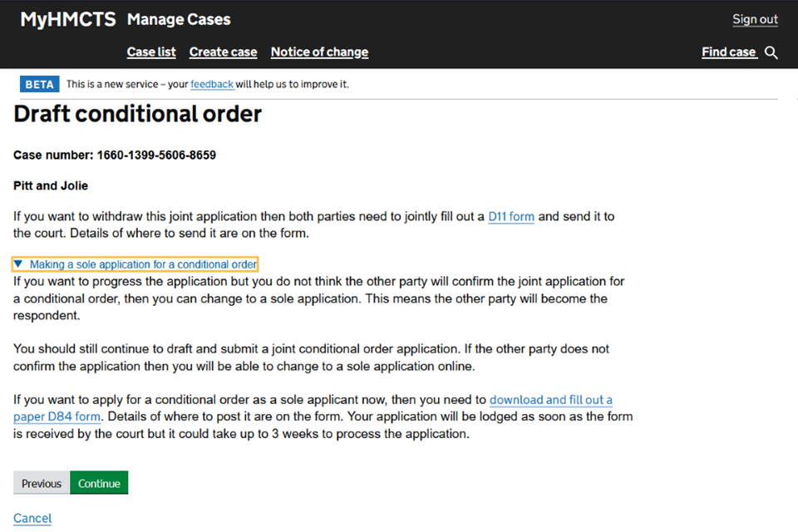The height and width of the screenshot is (532, 798).
Task: Open the Case list menu item
Action: [151, 52]
